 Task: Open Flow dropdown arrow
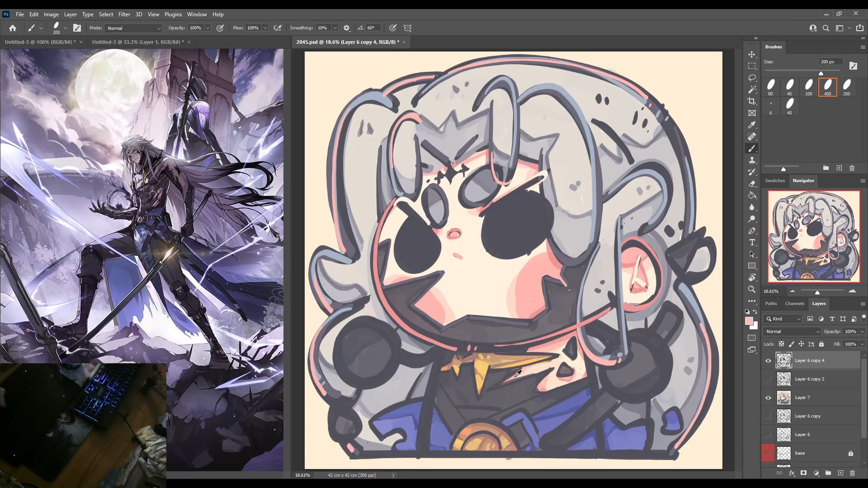tap(265, 28)
